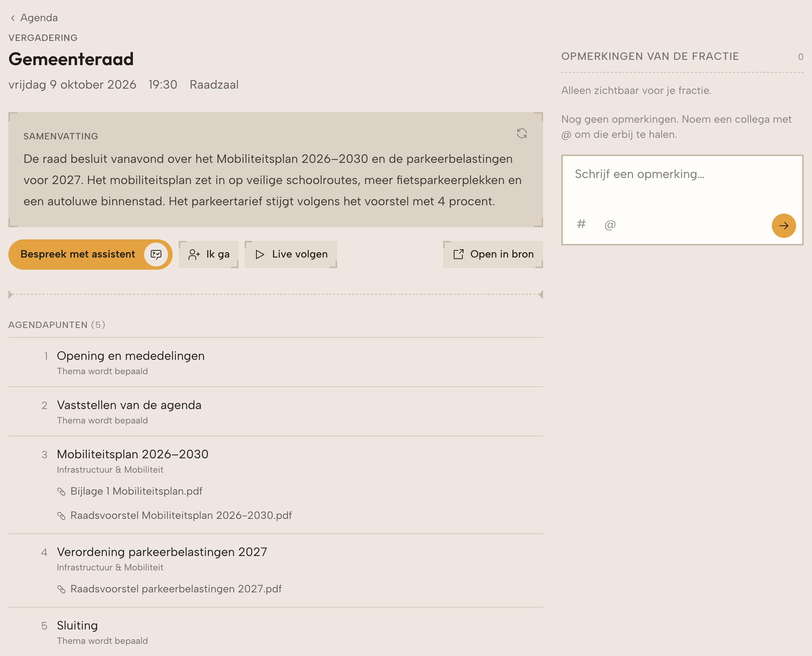Image resolution: width=812 pixels, height=656 pixels.
Task: Click the Nog geen opmerkingen message
Action: (676, 127)
